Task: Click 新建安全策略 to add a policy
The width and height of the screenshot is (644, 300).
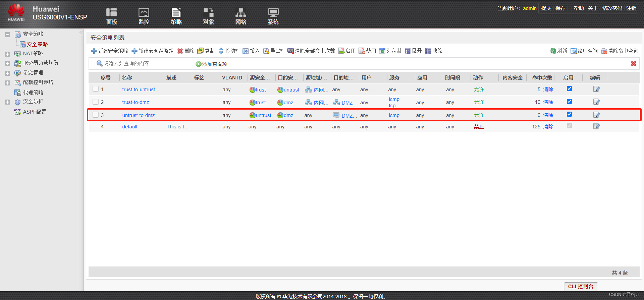Action: (109, 51)
